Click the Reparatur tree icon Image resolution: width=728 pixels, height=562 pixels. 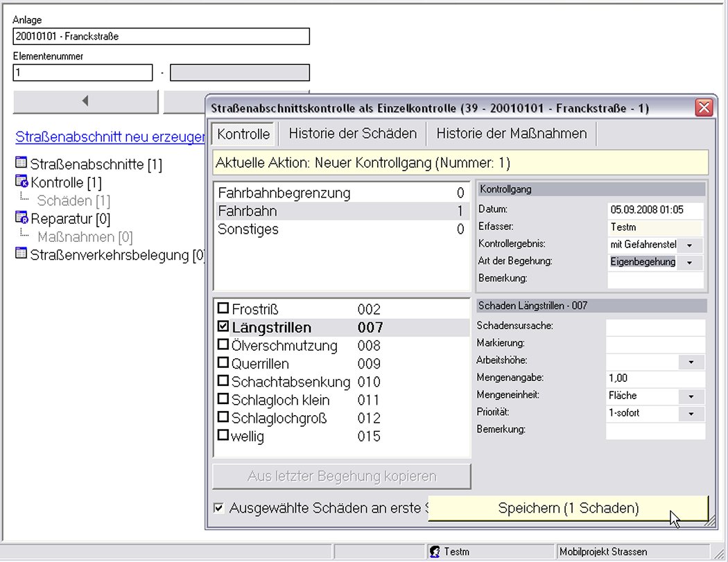coord(21,219)
